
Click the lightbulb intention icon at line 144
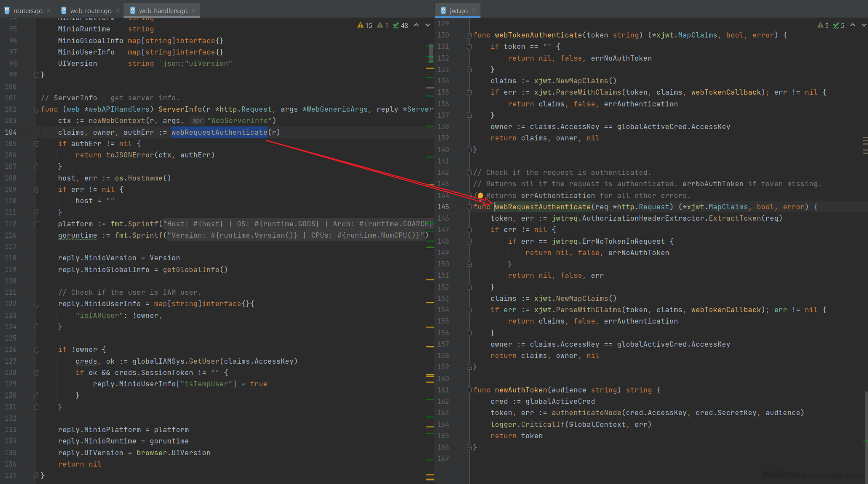click(x=480, y=195)
